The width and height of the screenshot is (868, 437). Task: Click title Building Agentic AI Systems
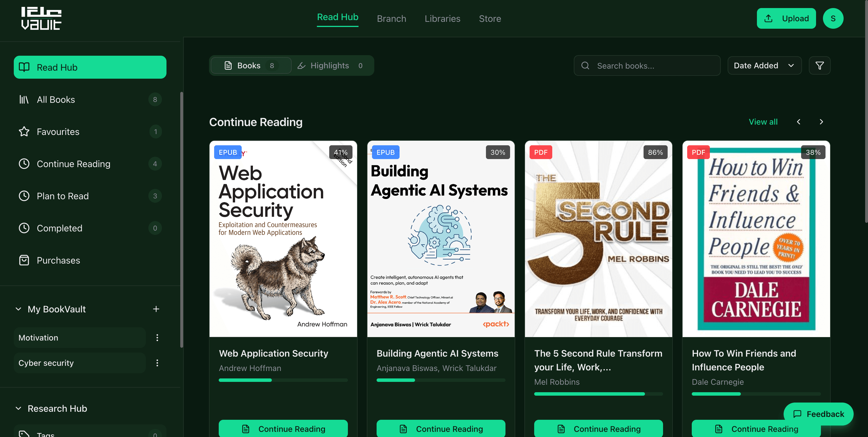[437, 353]
